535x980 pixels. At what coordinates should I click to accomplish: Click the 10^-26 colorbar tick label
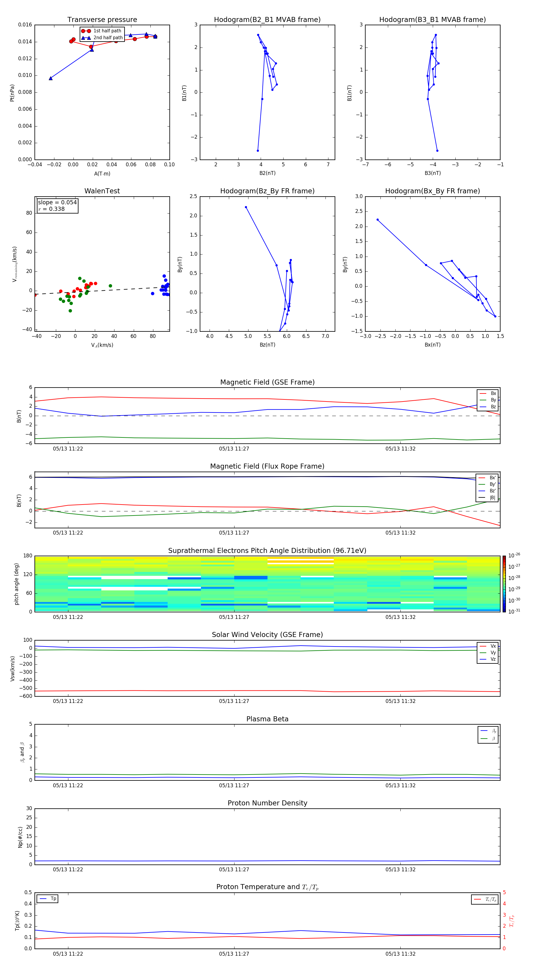point(514,555)
